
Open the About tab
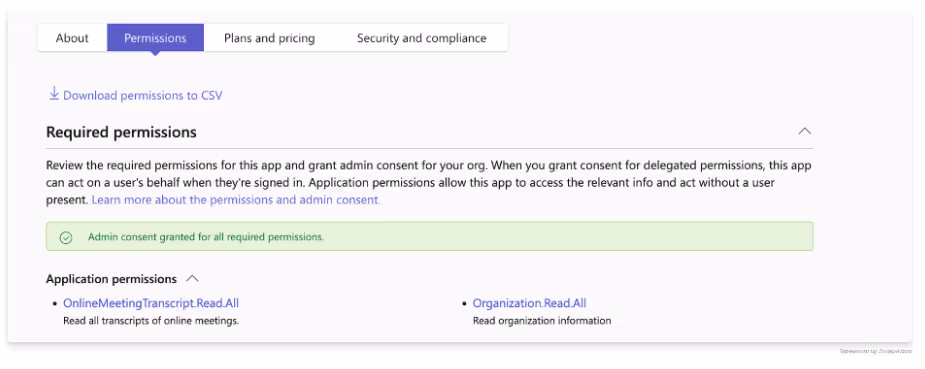pos(72,38)
